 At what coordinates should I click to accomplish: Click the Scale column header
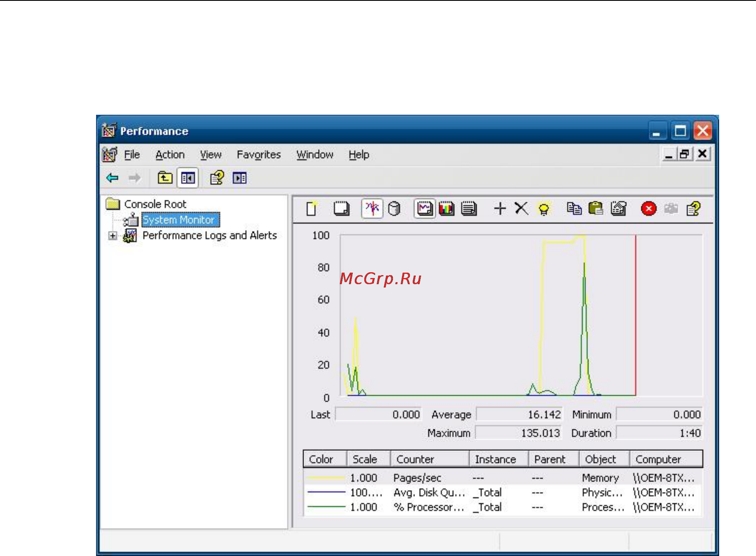(x=368, y=459)
